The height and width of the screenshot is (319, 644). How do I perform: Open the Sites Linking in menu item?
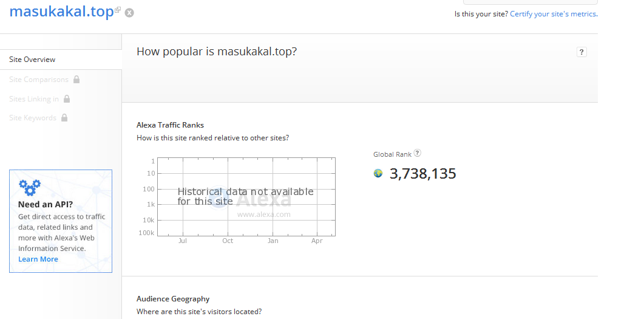pos(34,98)
